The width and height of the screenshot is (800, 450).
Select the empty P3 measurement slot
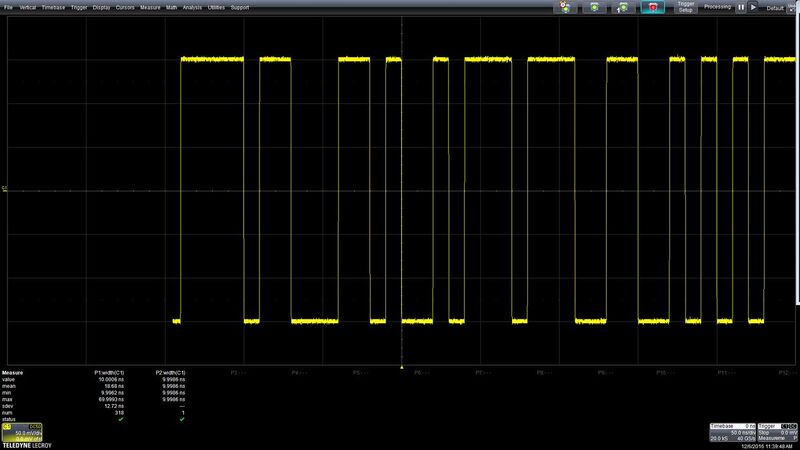[x=238, y=373]
